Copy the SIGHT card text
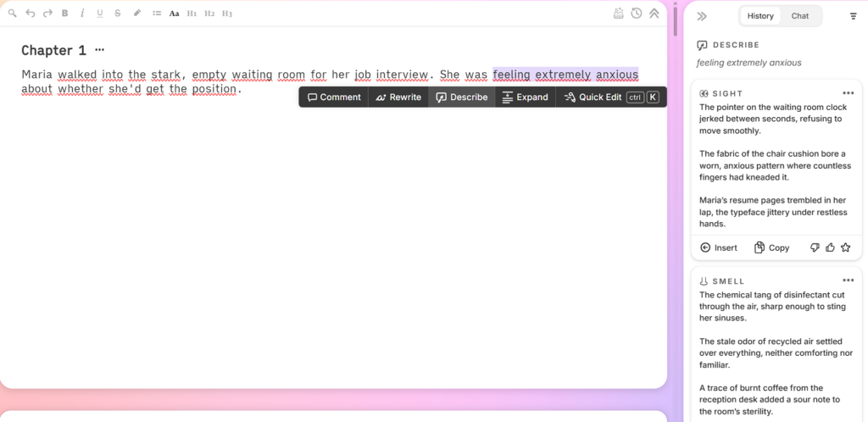The image size is (868, 422). 771,247
